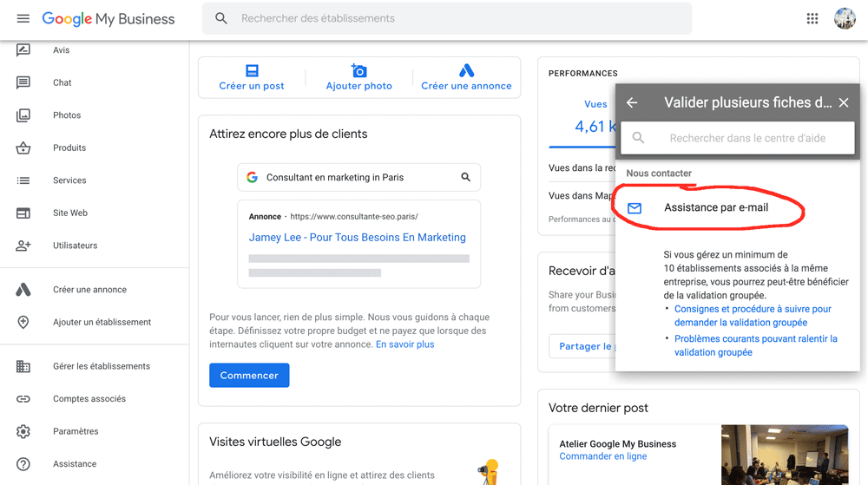The height and width of the screenshot is (485, 868).
Task: Select Comptes associés menu item
Action: tap(89, 399)
